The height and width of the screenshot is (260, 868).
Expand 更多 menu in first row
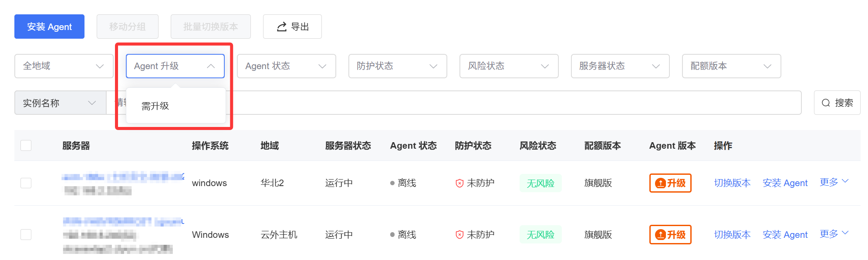click(x=834, y=182)
